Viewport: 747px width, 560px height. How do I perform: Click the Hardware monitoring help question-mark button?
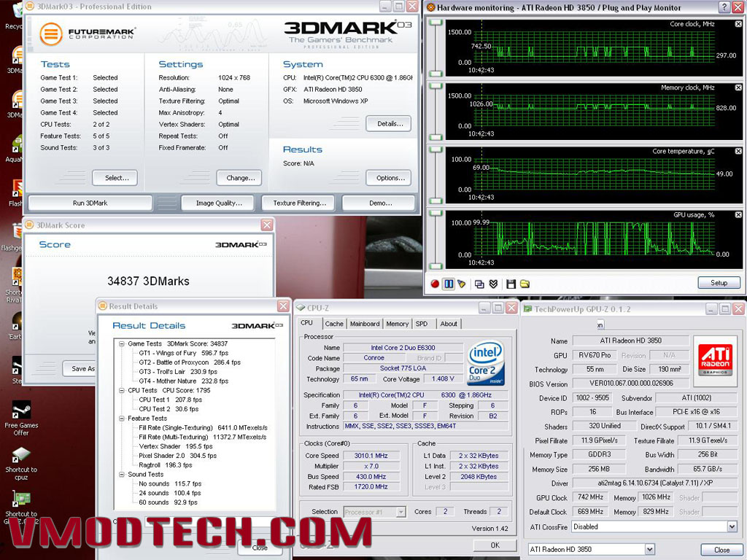[724, 7]
